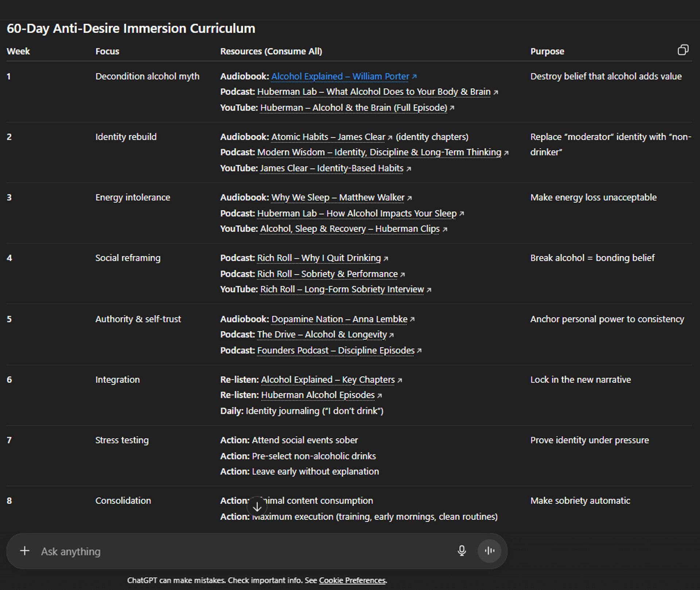Click external arrow after Why We Sleep
This screenshot has height=590, width=700.
(x=410, y=198)
